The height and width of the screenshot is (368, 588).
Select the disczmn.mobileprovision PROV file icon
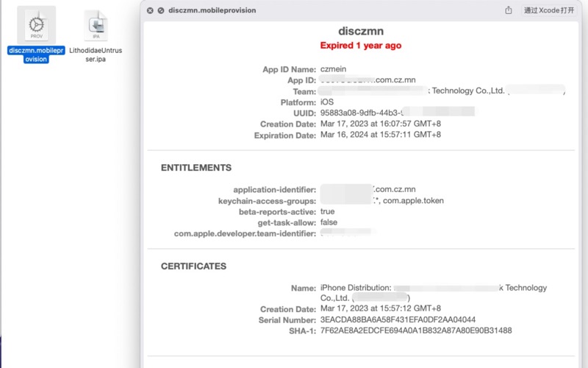point(35,25)
